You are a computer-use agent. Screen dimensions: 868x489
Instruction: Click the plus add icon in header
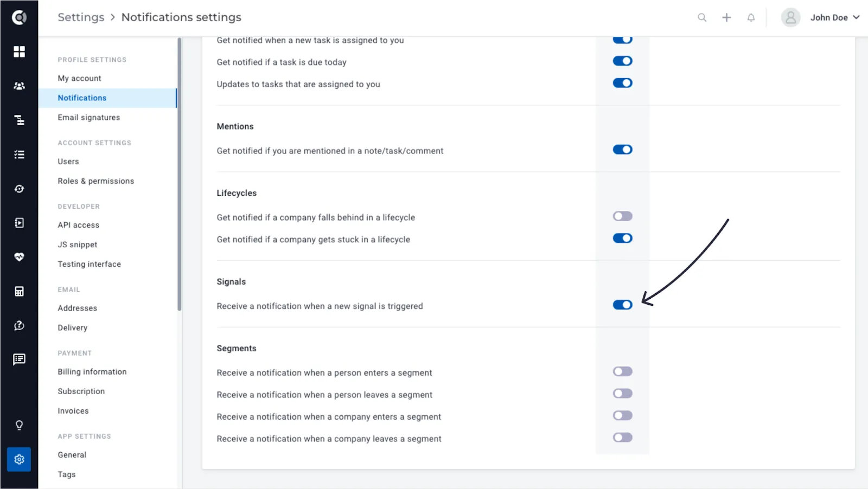pyautogui.click(x=726, y=17)
